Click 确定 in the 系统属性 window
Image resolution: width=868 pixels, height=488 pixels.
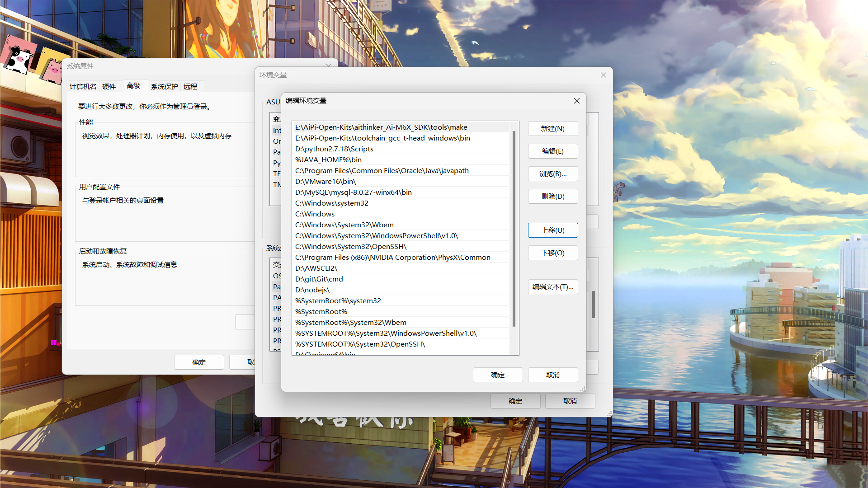point(199,362)
